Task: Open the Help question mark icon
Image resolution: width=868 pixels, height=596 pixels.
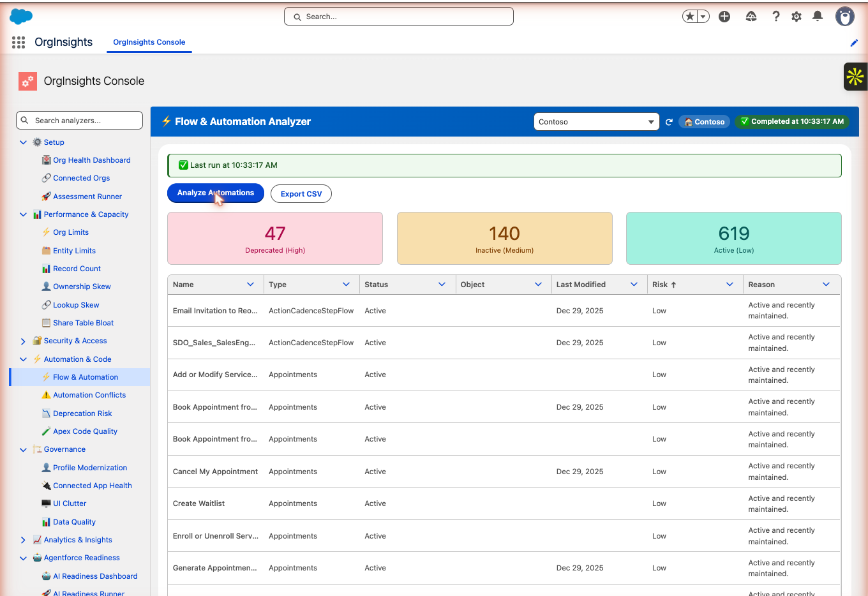Action: 776,17
